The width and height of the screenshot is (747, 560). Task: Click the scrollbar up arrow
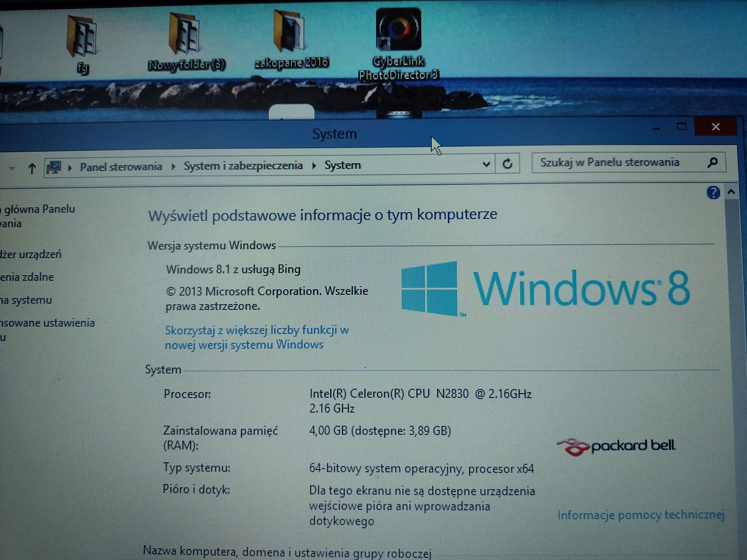click(731, 192)
